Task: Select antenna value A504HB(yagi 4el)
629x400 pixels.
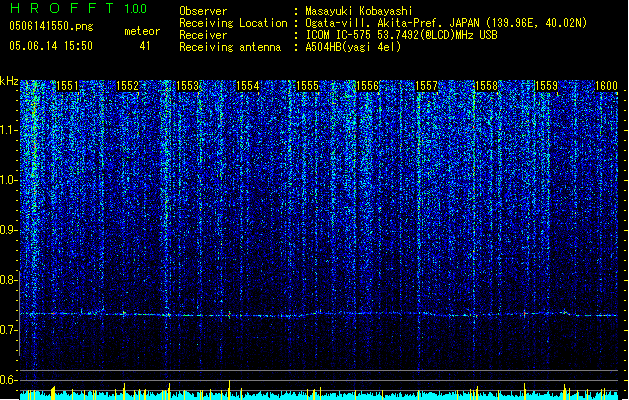Action: coord(353,47)
